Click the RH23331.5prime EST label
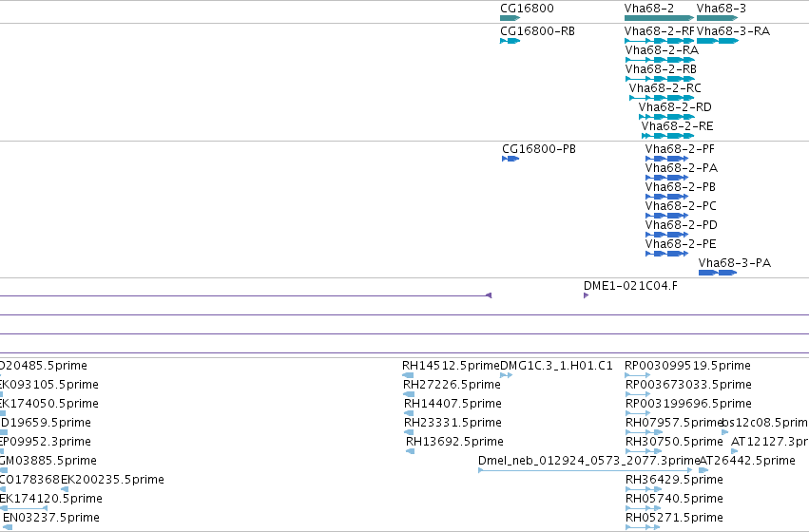This screenshot has height=532, width=809. [453, 423]
